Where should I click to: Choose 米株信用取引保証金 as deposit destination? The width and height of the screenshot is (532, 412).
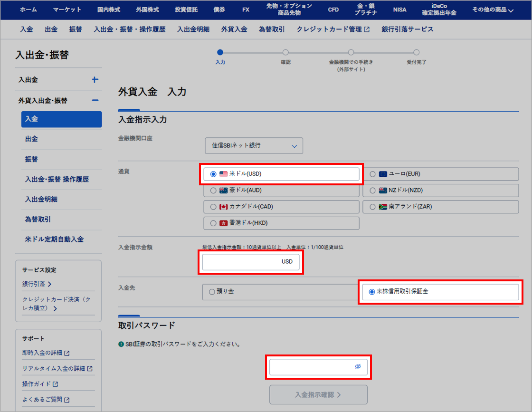372,292
